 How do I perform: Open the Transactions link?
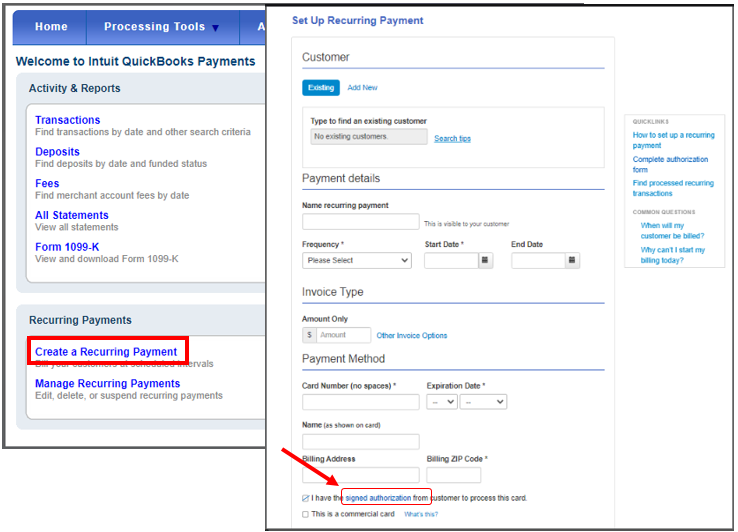tap(67, 120)
